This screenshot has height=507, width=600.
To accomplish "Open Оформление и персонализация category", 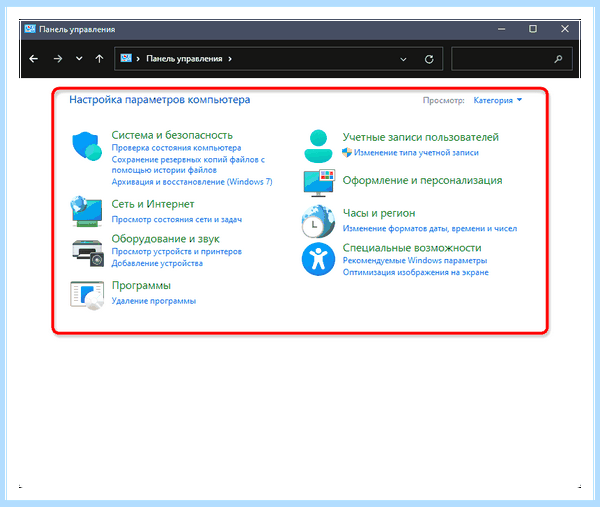I will tap(422, 180).
